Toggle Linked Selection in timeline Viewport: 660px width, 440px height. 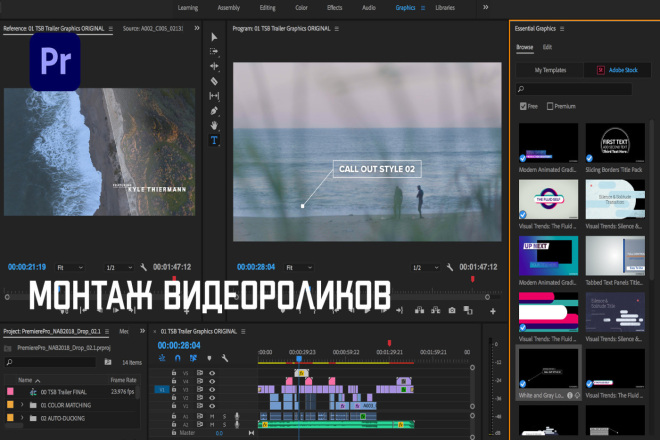[193, 358]
